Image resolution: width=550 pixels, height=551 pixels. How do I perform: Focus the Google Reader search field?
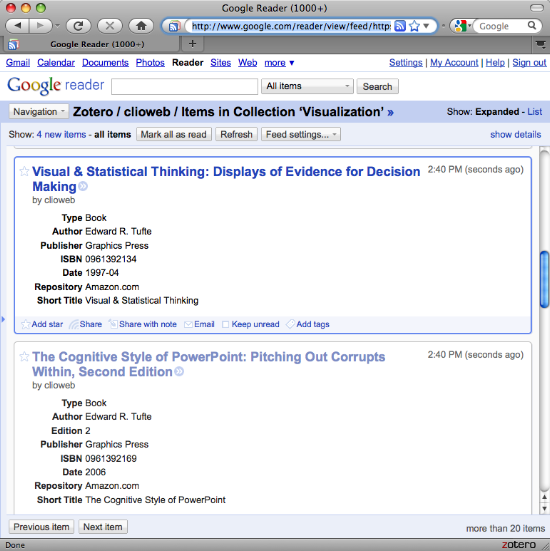click(185, 86)
